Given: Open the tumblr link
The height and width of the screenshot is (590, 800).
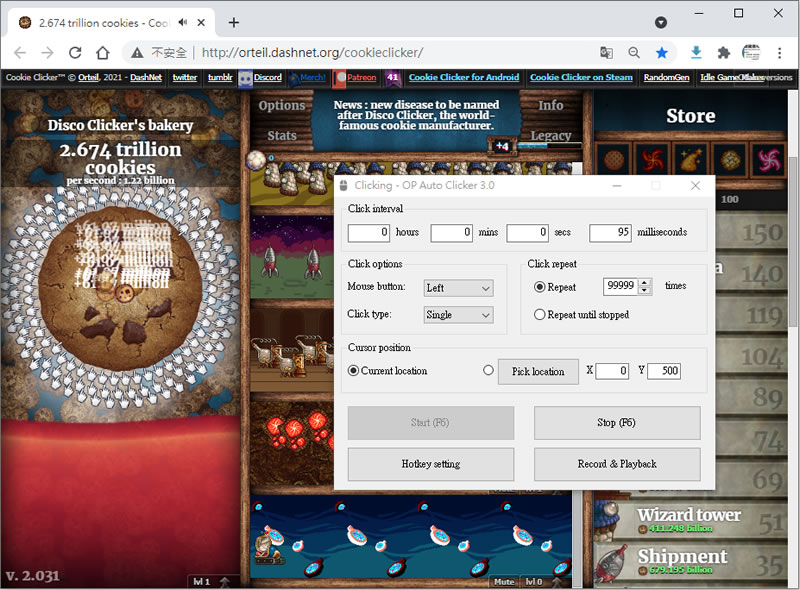Looking at the screenshot, I should (220, 78).
